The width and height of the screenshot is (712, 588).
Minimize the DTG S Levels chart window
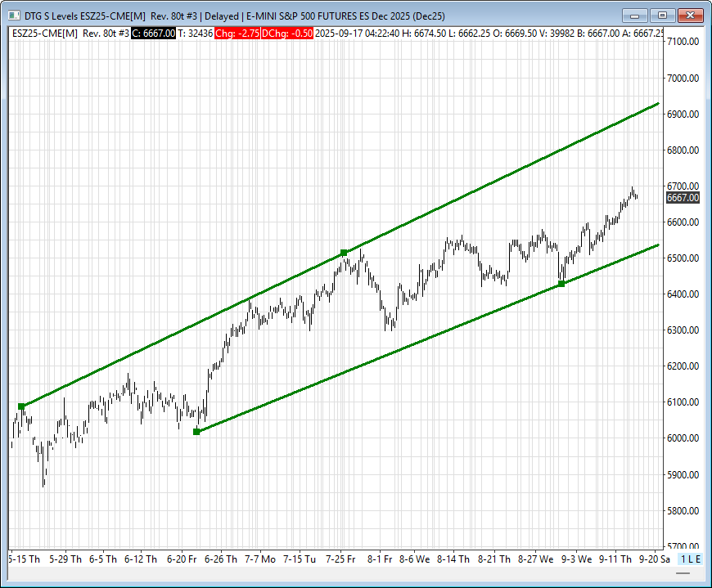click(x=635, y=16)
